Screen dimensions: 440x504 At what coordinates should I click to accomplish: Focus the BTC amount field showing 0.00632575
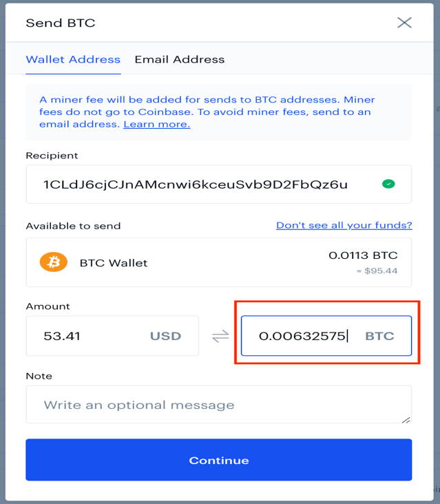326,336
